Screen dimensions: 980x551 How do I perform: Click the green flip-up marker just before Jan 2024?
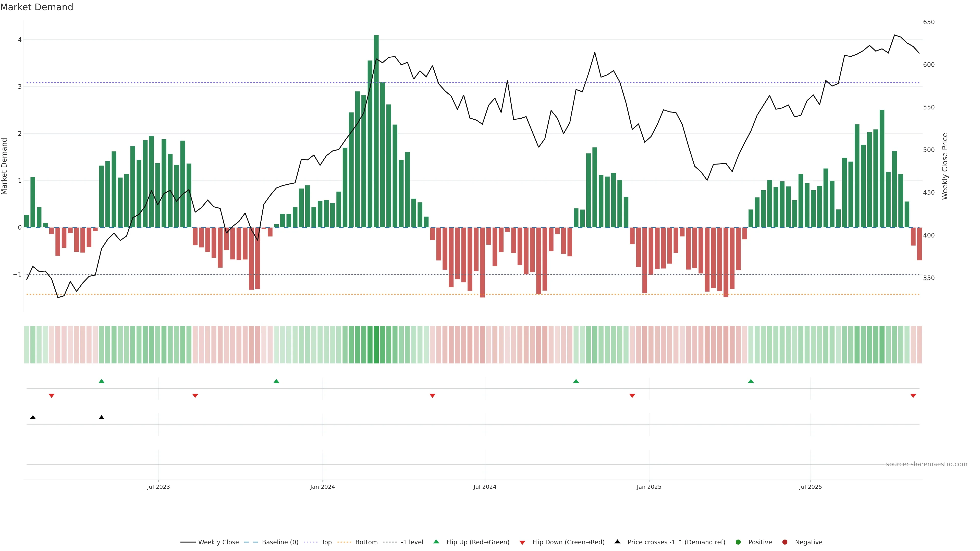click(x=276, y=381)
